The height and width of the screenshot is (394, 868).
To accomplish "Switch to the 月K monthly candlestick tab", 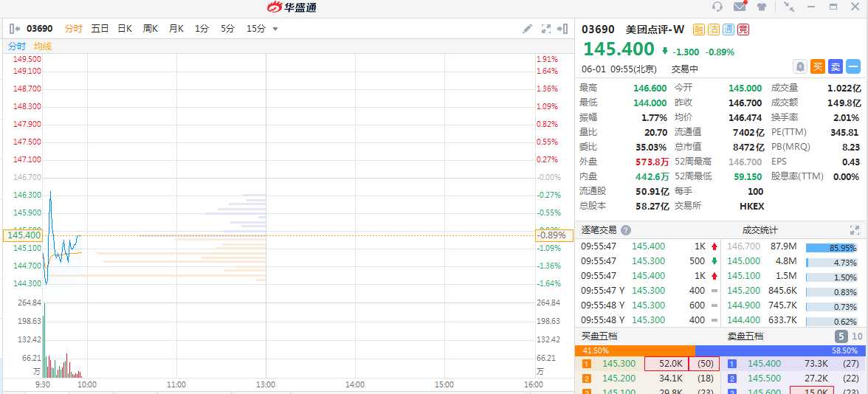I will tap(176, 29).
